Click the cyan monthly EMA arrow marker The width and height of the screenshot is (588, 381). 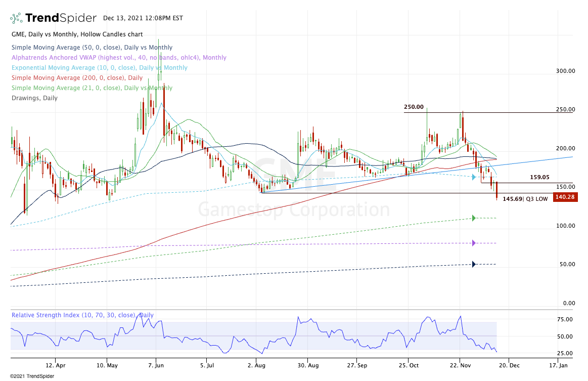coord(474,177)
